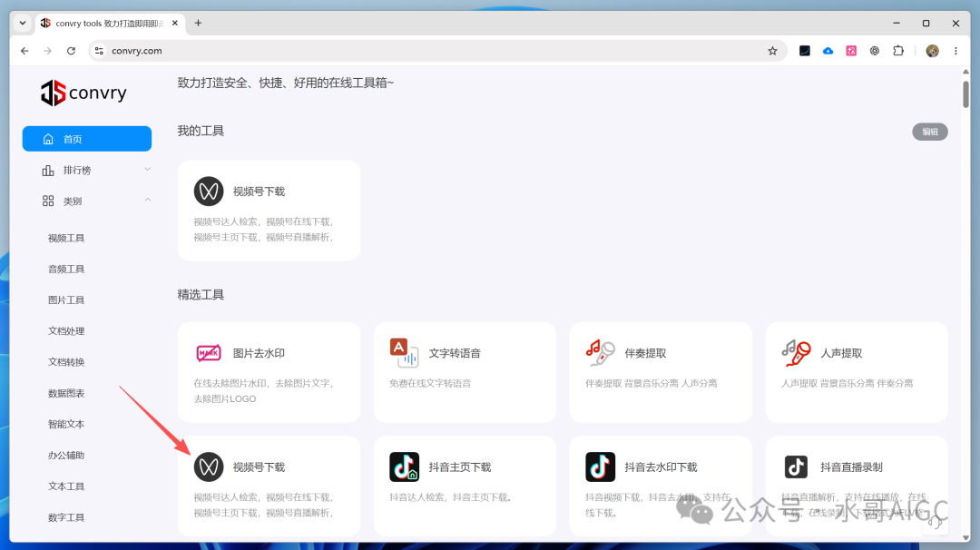Screen dimensions: 980x550
Task: Open 智能文本 category
Action: pos(66,425)
